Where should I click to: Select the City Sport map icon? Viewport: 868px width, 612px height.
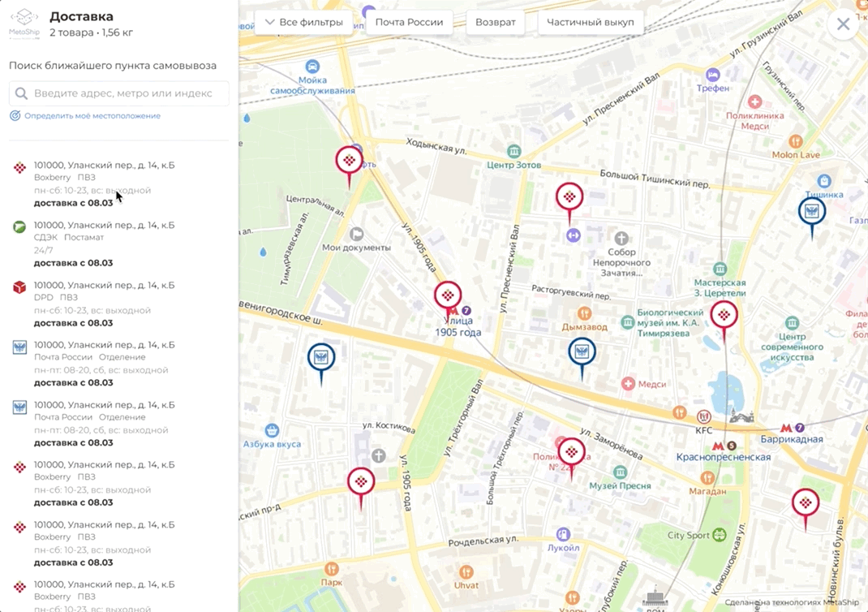719,535
